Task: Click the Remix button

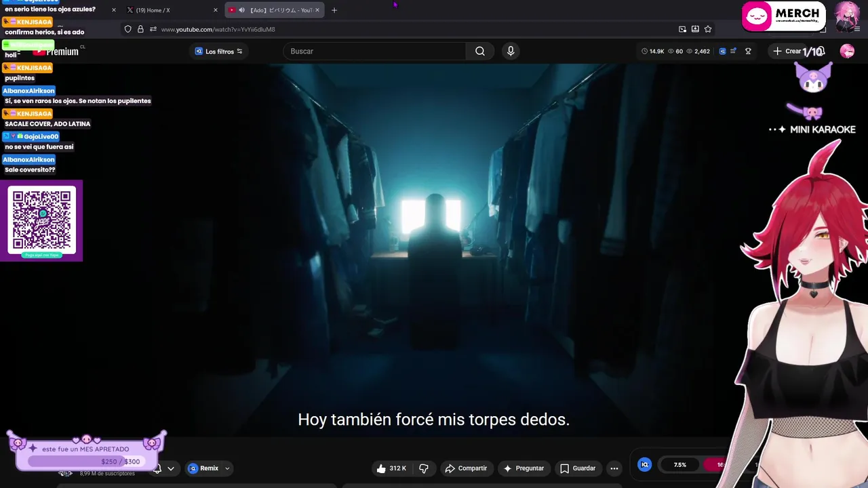Action: pyautogui.click(x=203, y=468)
